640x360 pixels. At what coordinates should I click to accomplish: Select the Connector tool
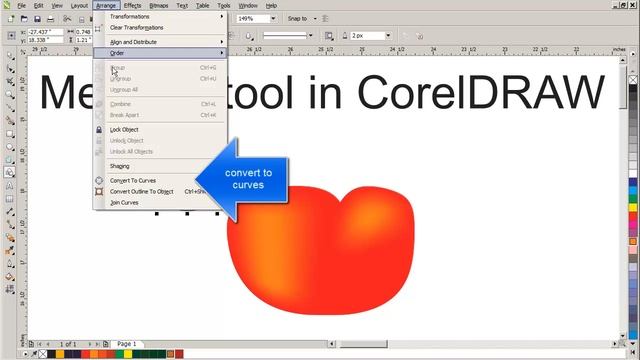pyautogui.click(x=10, y=225)
